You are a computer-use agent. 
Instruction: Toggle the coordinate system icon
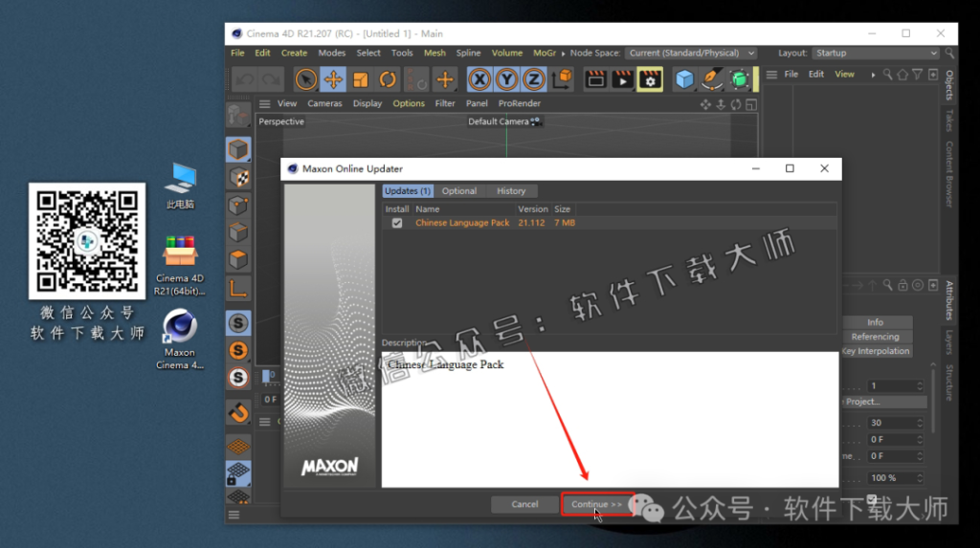[x=562, y=78]
